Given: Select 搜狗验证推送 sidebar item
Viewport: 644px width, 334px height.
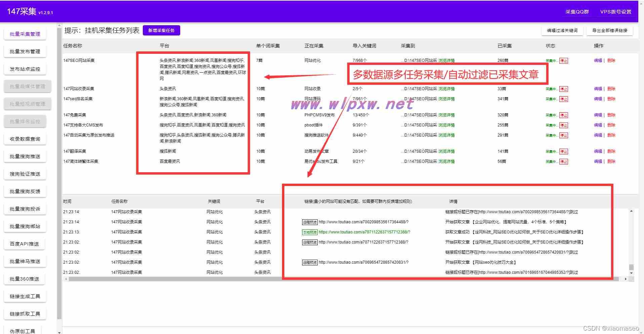Looking at the screenshot, I should coord(25,174).
